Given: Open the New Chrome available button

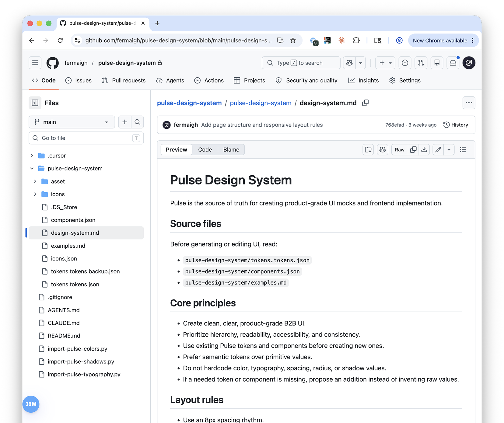Looking at the screenshot, I should click(443, 40).
